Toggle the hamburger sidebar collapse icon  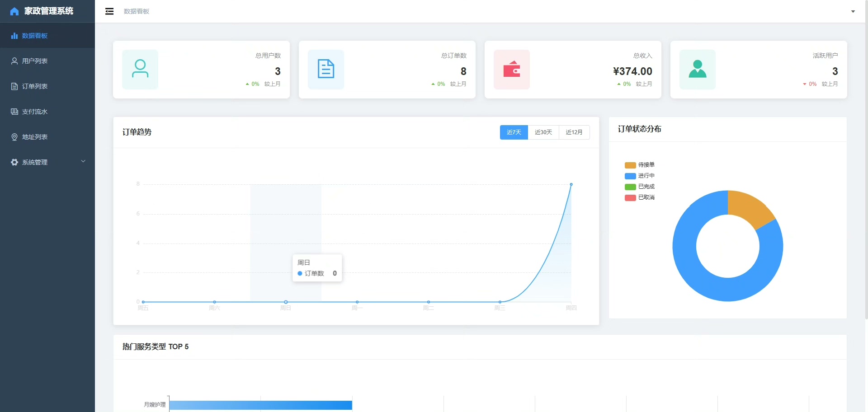[x=109, y=11]
